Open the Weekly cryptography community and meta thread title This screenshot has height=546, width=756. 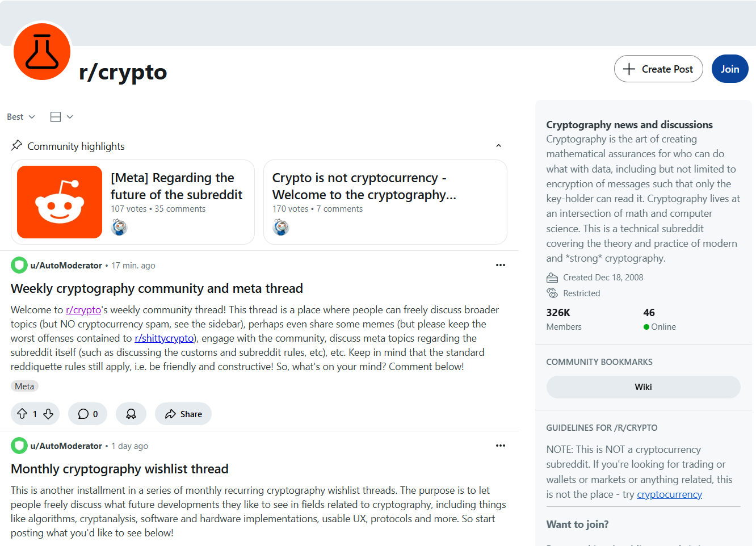(x=157, y=288)
